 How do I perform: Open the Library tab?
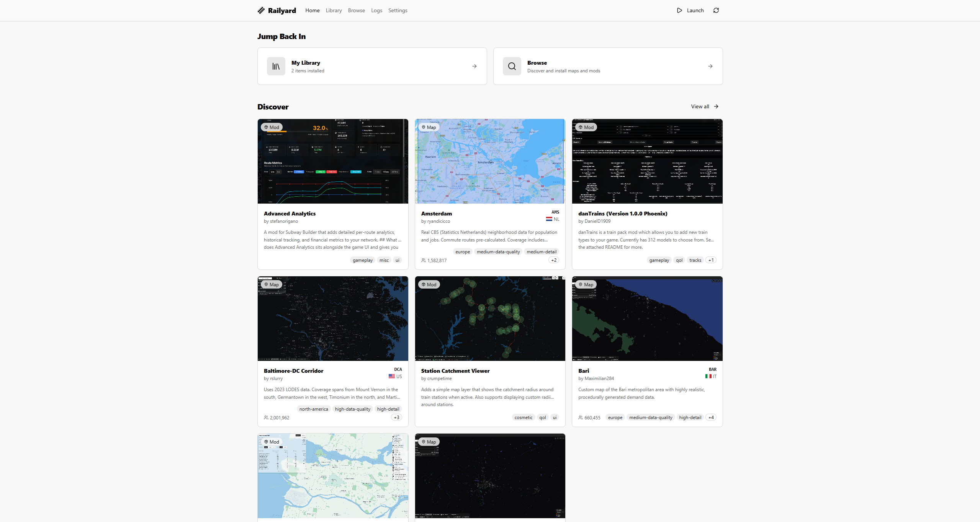tap(334, 10)
